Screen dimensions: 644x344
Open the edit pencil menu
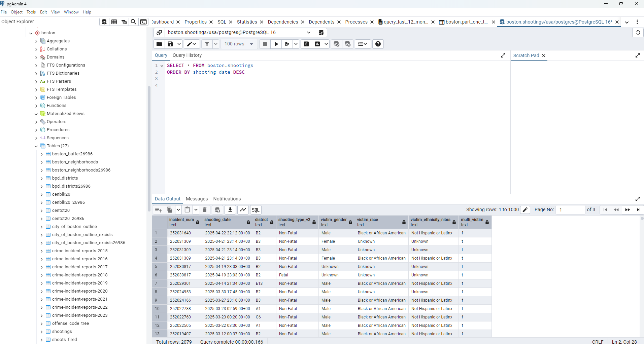coord(192,44)
